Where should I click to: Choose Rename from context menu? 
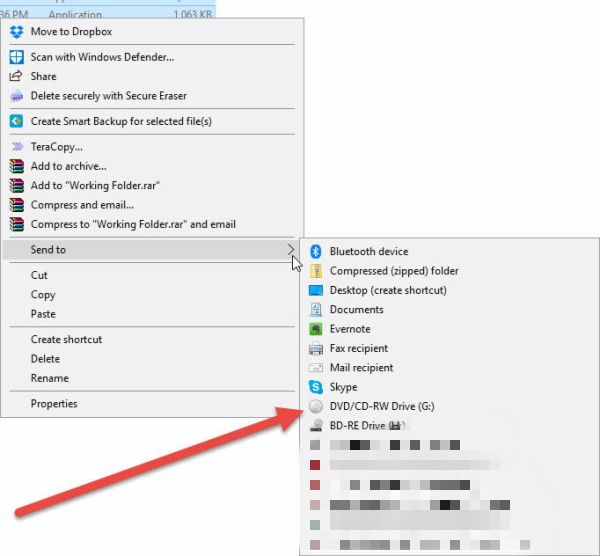coord(152,378)
